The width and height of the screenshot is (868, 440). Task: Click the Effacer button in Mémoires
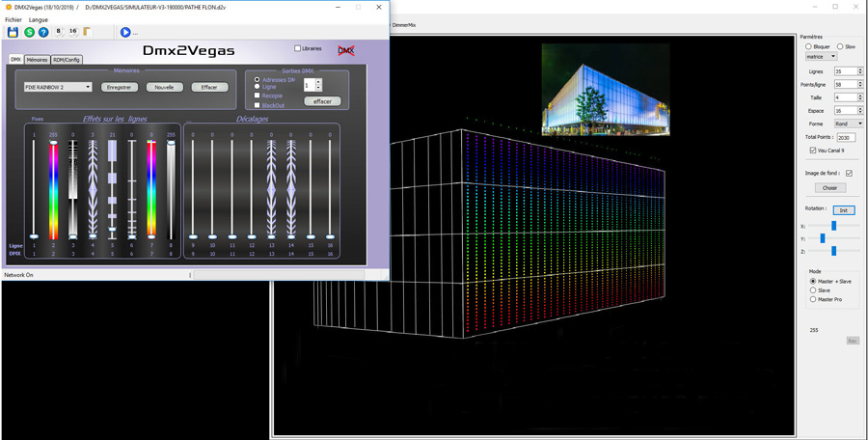click(x=210, y=87)
